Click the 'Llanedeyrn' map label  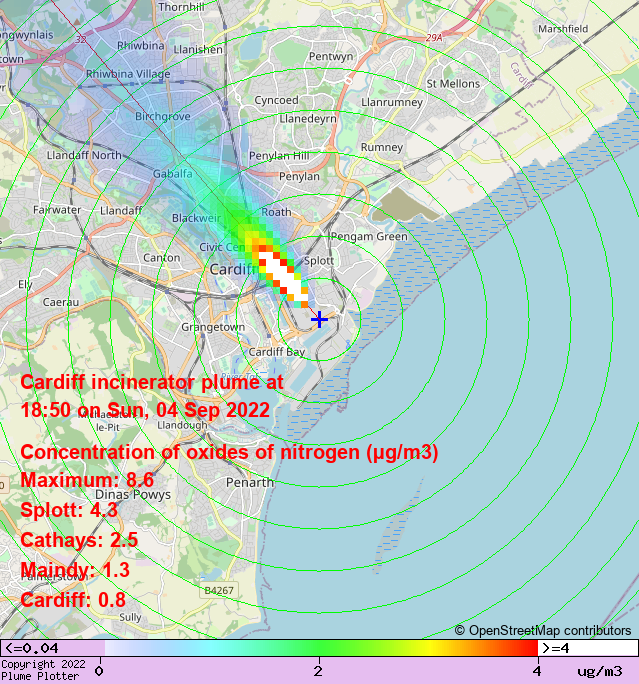pyautogui.click(x=308, y=119)
